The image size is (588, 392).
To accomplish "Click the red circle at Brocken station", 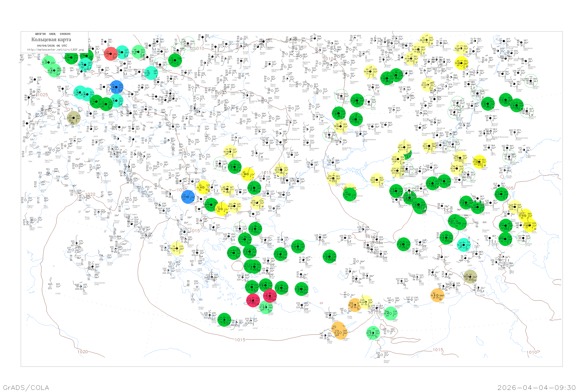I will coord(111,54).
